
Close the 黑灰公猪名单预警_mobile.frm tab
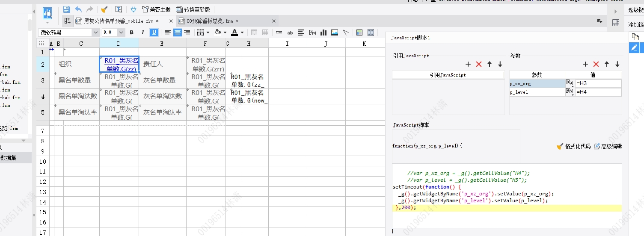point(171,21)
